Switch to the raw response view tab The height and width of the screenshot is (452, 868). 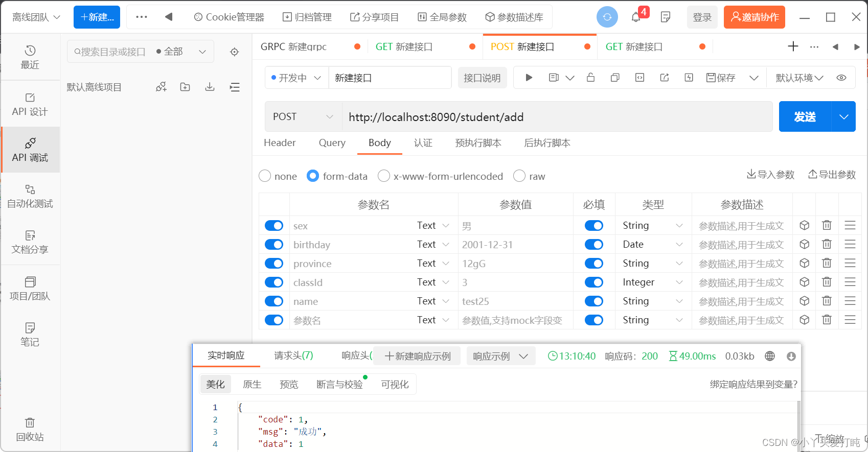tap(252, 385)
